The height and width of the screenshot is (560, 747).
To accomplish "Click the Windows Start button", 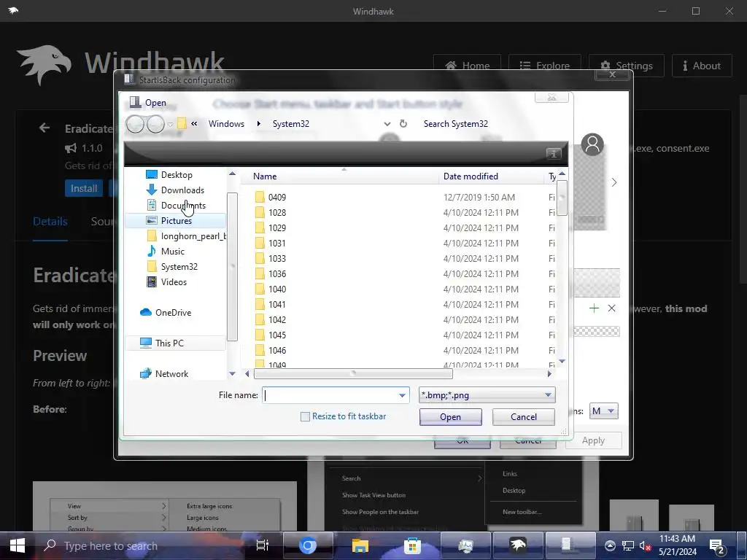I will point(18,545).
